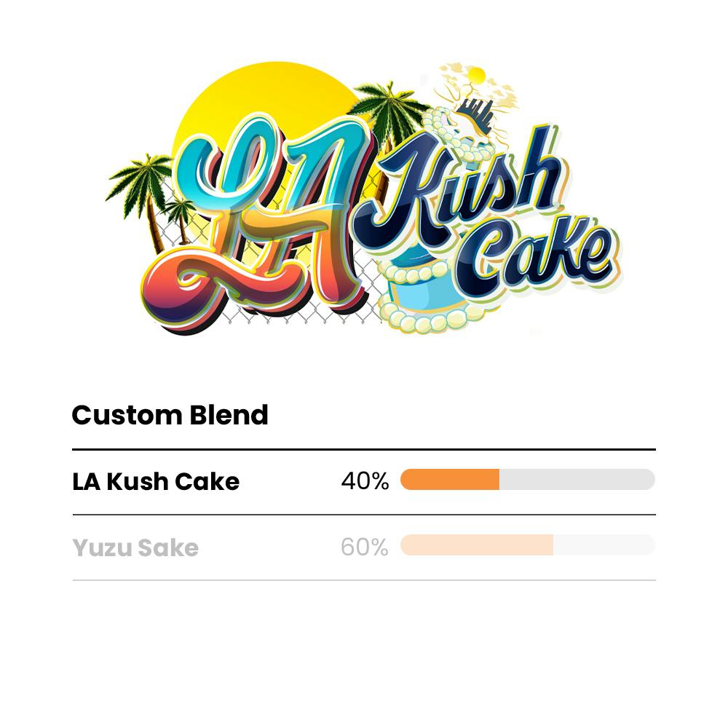Image resolution: width=728 pixels, height=728 pixels.
Task: Click the word "Cake" in the logo
Action: pos(539,251)
